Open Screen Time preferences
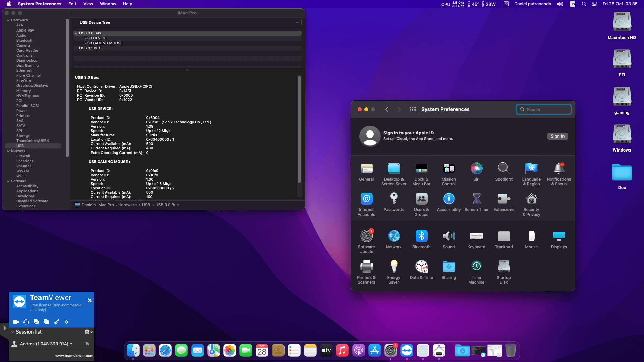The image size is (644, 362). coord(476,202)
